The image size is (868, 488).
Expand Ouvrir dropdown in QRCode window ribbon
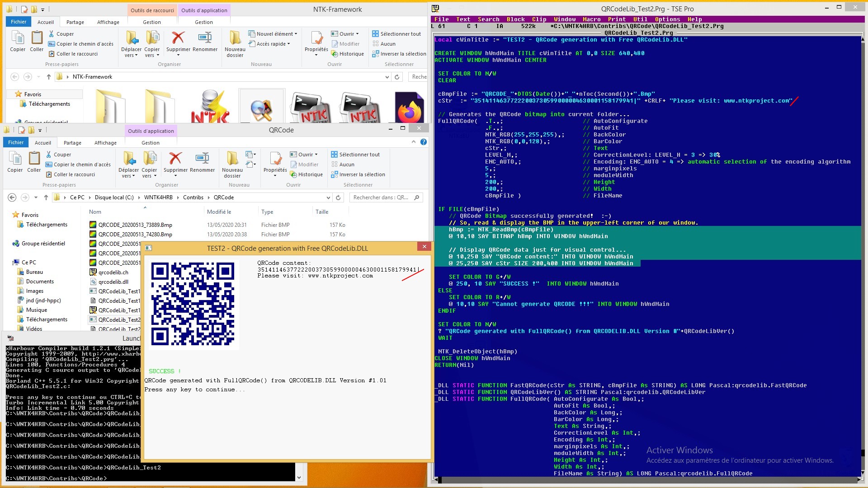304,155
